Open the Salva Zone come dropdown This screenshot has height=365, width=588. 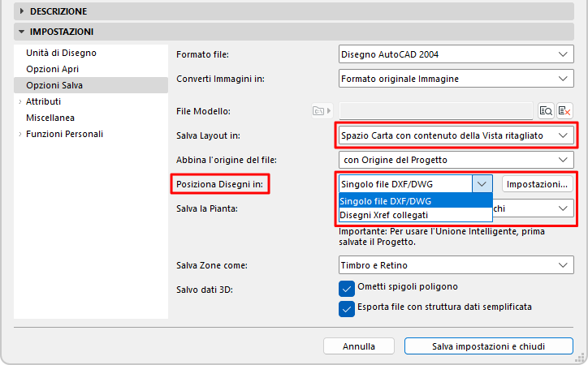point(456,265)
